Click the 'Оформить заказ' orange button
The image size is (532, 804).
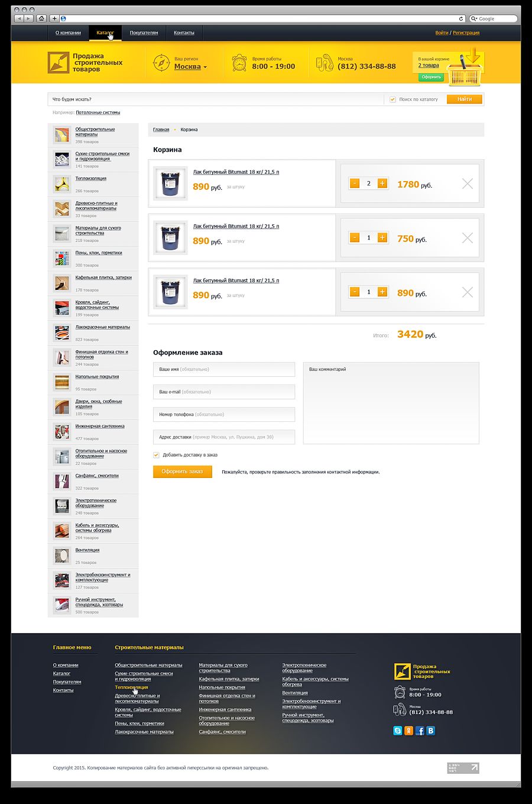coord(182,472)
